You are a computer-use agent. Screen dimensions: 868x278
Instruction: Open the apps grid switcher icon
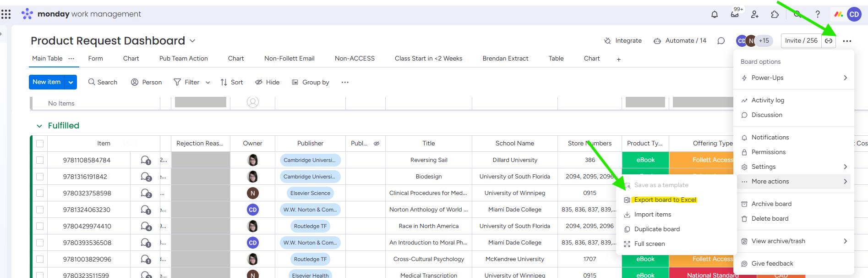(6, 14)
